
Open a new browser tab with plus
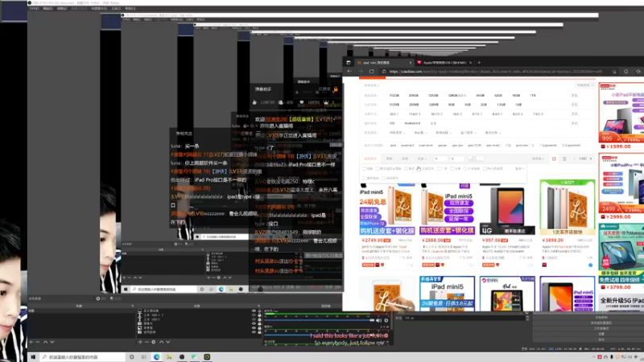tap(479, 63)
